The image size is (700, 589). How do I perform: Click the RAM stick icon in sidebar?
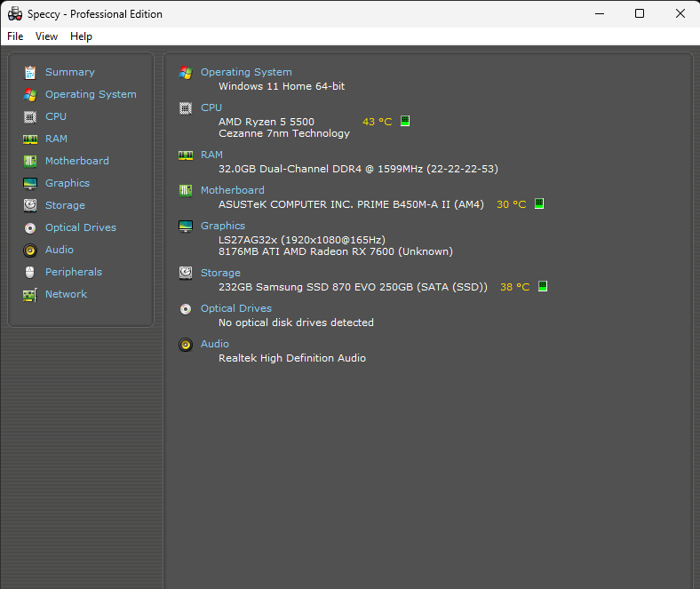point(30,139)
